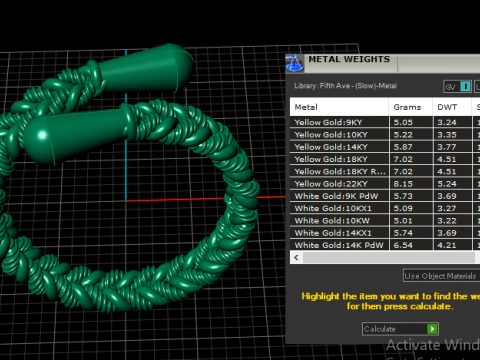The height and width of the screenshot is (360, 480).
Task: Click DWT value 5.24
Action: point(447,184)
